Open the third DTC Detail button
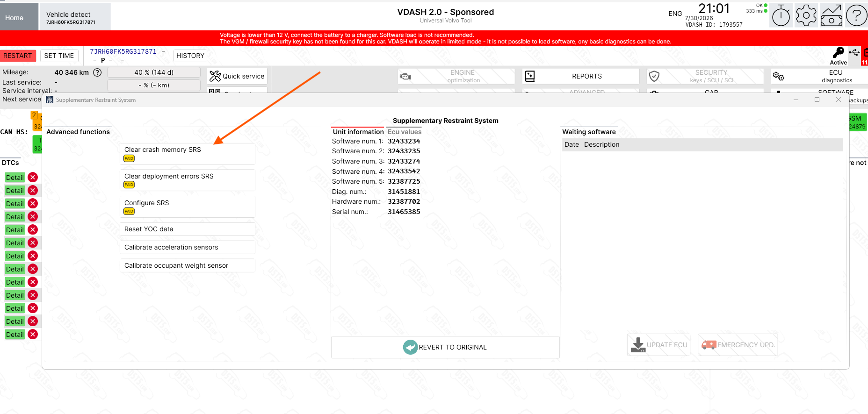Viewport: 868px width, 414px height. [x=15, y=204]
